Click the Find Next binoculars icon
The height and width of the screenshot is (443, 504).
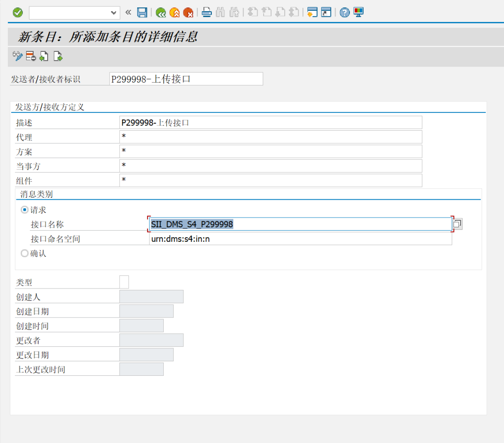tap(234, 13)
